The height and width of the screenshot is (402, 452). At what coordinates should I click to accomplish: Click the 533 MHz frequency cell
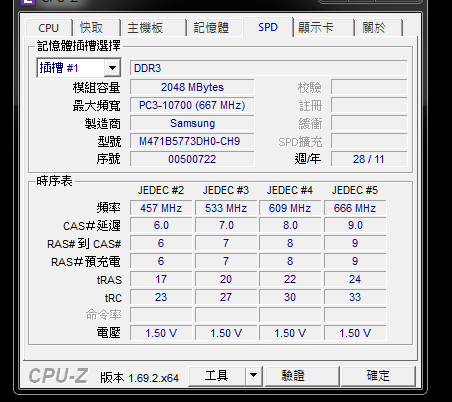pyautogui.click(x=226, y=208)
